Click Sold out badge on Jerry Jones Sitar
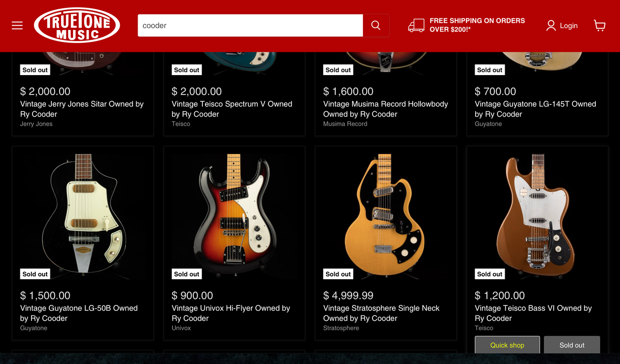 tap(35, 70)
